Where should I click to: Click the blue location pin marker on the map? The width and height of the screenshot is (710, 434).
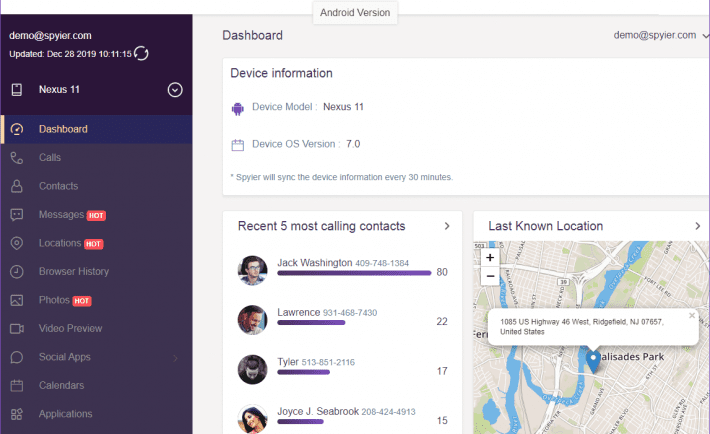point(593,362)
